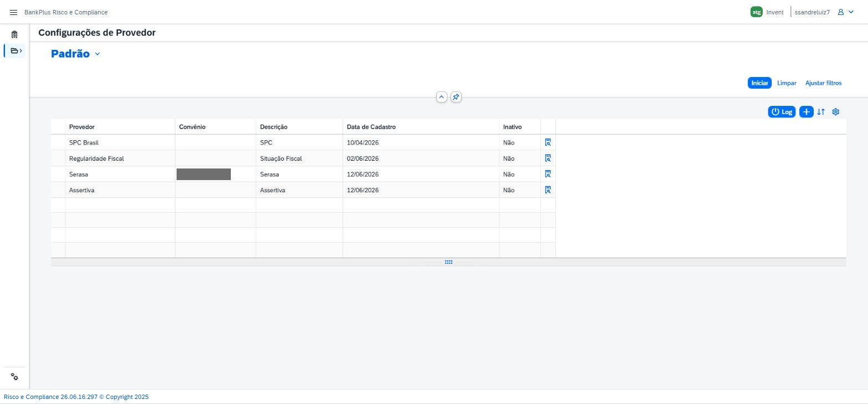Open the gears settings icon at sidebar bottom
The height and width of the screenshot is (404, 868).
(x=14, y=377)
